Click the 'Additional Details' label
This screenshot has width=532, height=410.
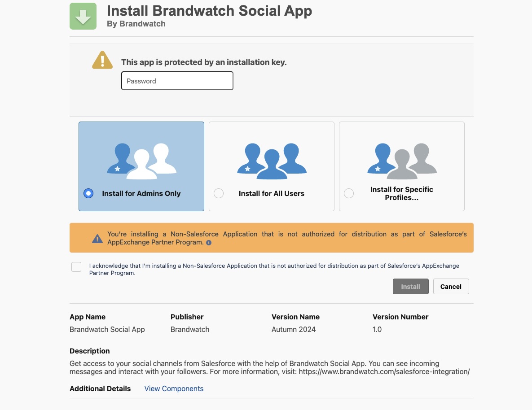pos(100,388)
